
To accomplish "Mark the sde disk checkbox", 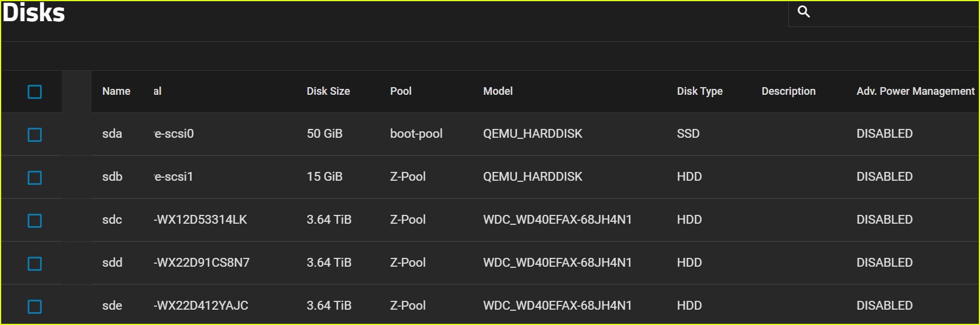I will tap(35, 307).
